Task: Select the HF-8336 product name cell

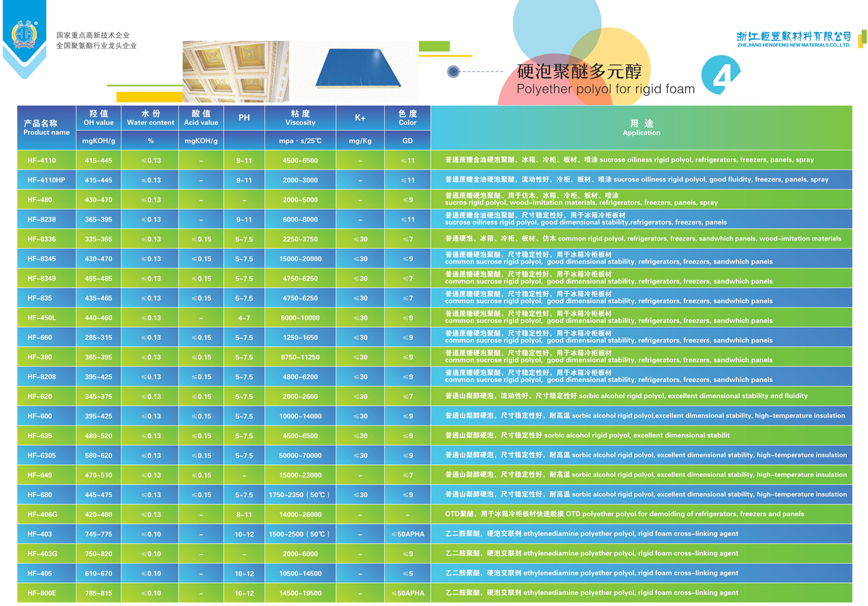Action: pyautogui.click(x=42, y=239)
